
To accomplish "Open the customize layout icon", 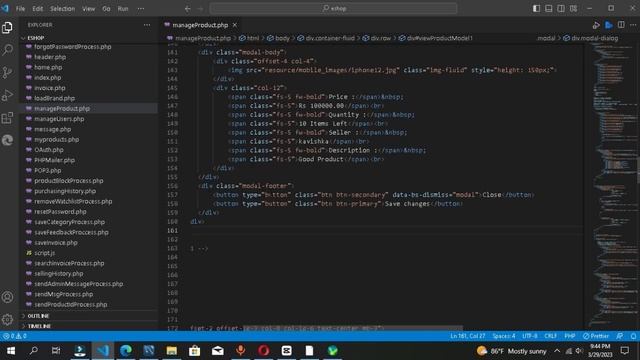I will click(573, 9).
